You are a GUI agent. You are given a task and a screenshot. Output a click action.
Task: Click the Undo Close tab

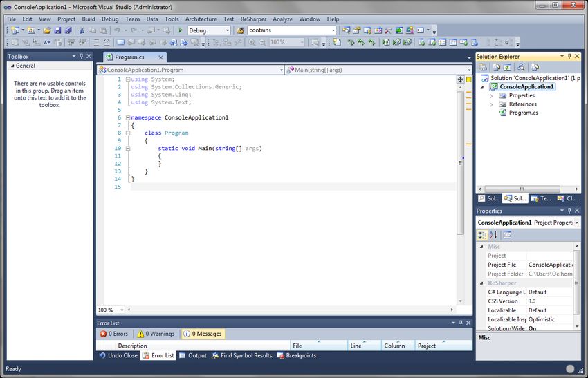118,355
